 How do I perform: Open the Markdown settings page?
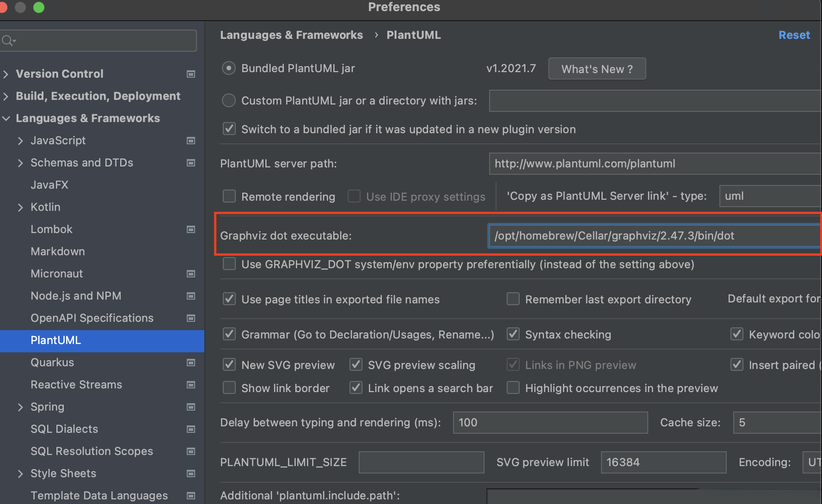pos(58,252)
